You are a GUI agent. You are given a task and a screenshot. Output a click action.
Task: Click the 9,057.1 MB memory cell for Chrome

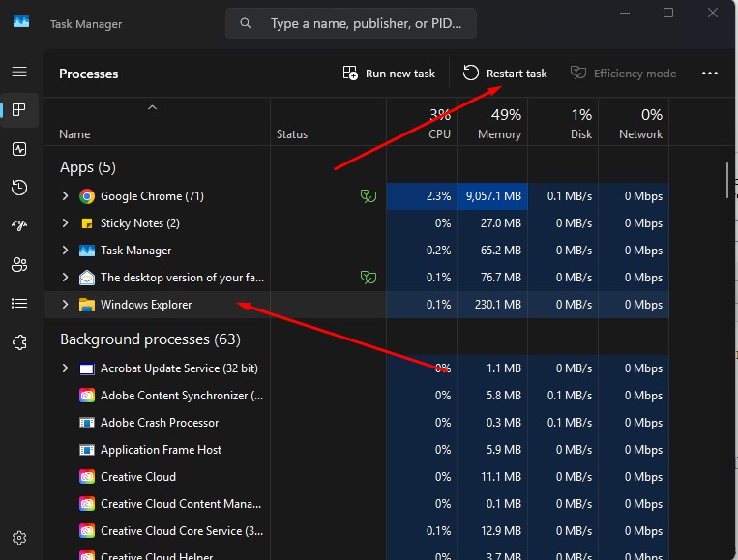[492, 196]
